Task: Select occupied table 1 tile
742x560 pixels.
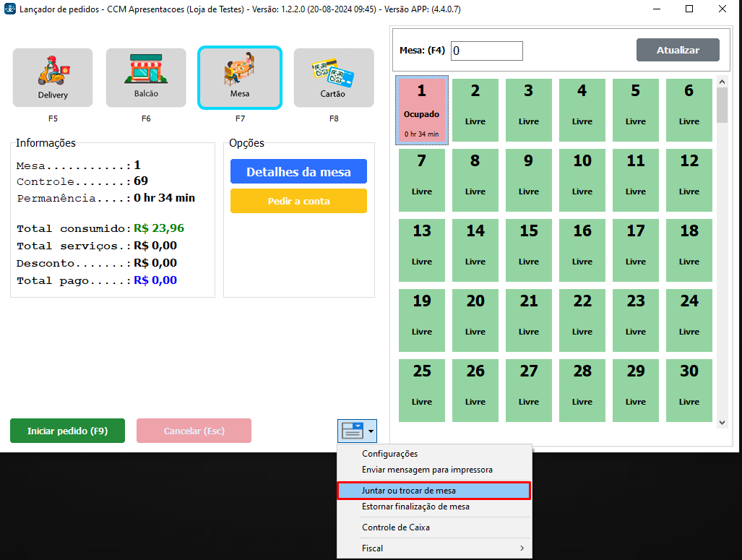Action: click(x=422, y=110)
